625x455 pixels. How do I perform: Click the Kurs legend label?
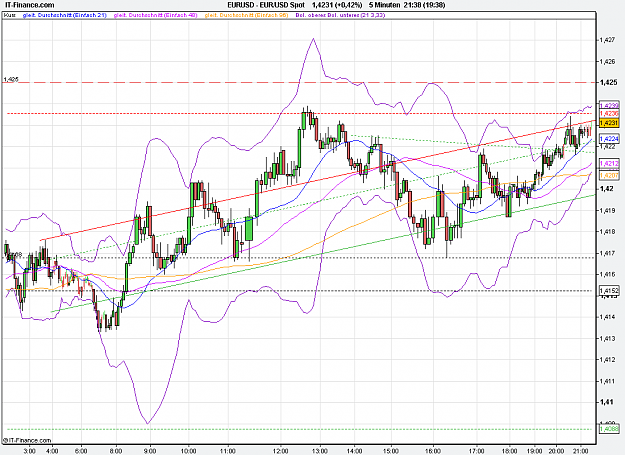10,15
